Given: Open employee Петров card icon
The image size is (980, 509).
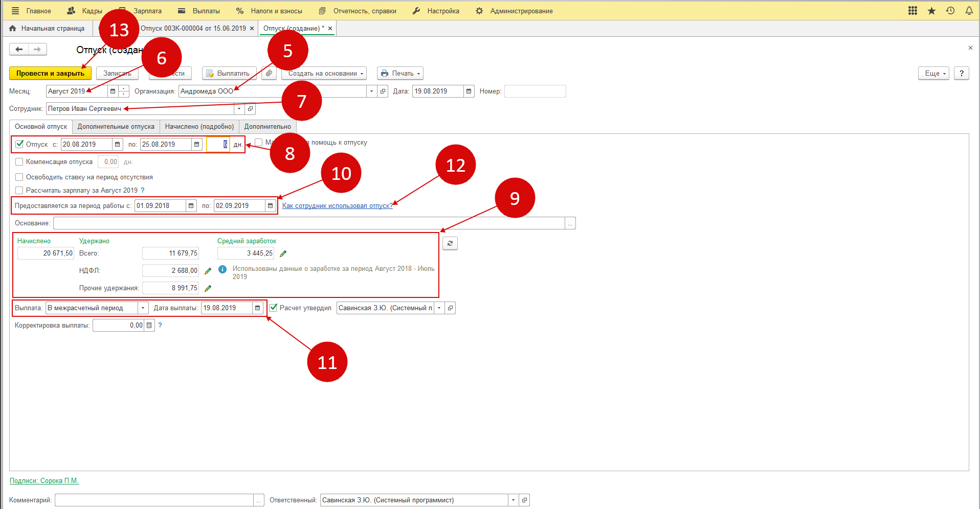Looking at the screenshot, I should pos(250,109).
